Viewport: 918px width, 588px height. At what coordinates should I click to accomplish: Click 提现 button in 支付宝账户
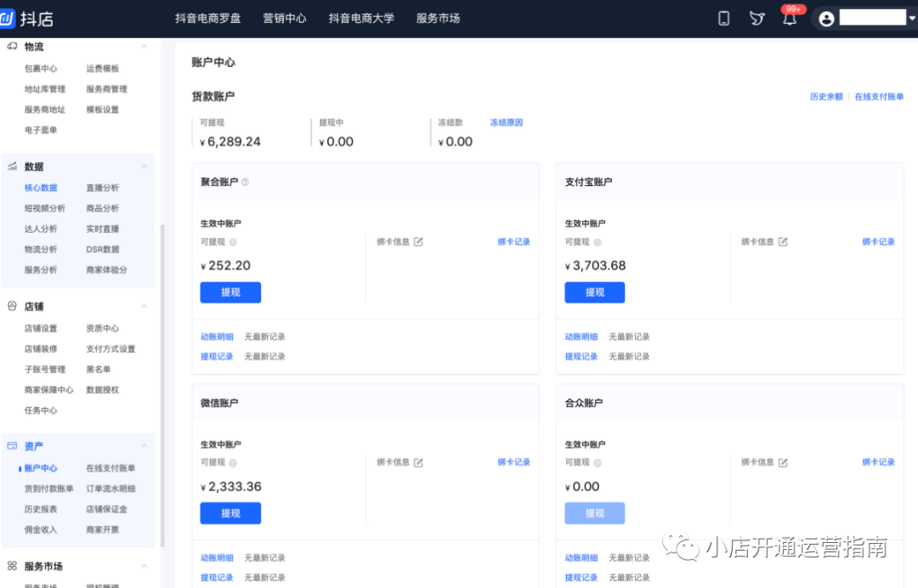pyautogui.click(x=595, y=292)
